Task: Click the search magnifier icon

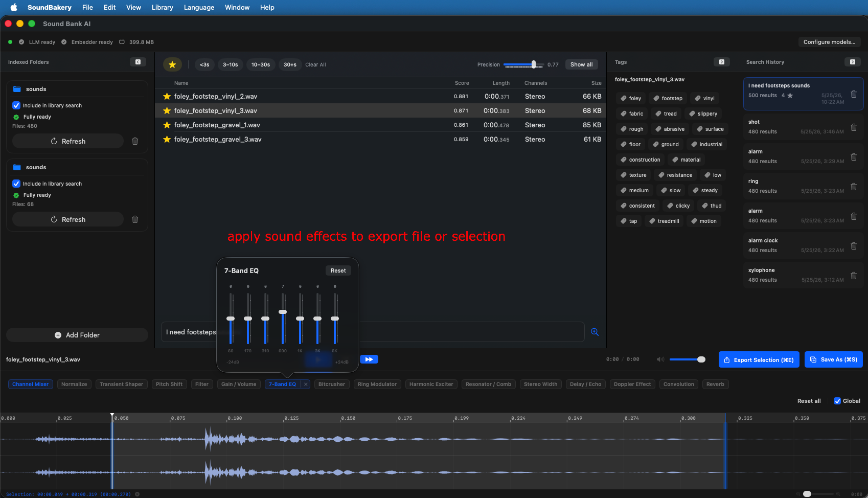Action: 595,332
